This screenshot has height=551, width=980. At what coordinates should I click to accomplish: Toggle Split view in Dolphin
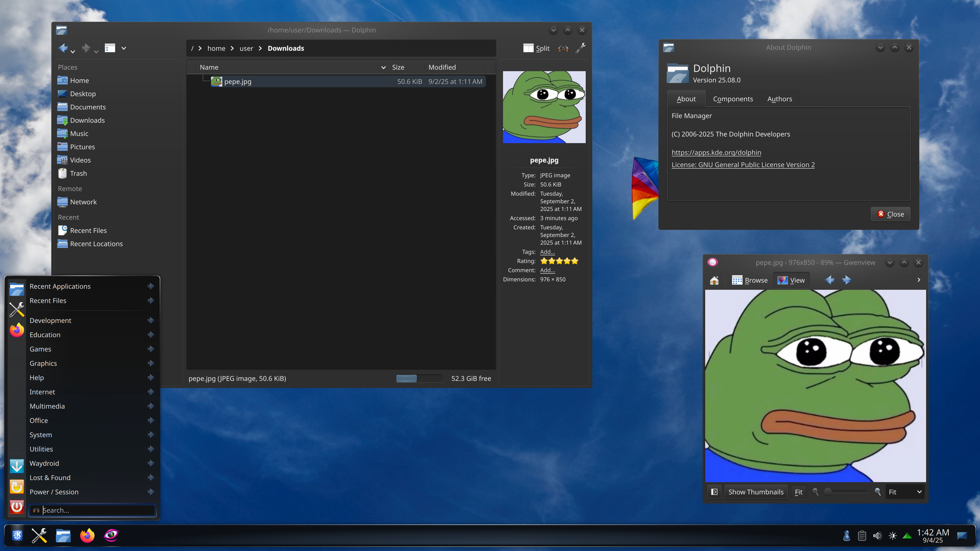pyautogui.click(x=536, y=48)
